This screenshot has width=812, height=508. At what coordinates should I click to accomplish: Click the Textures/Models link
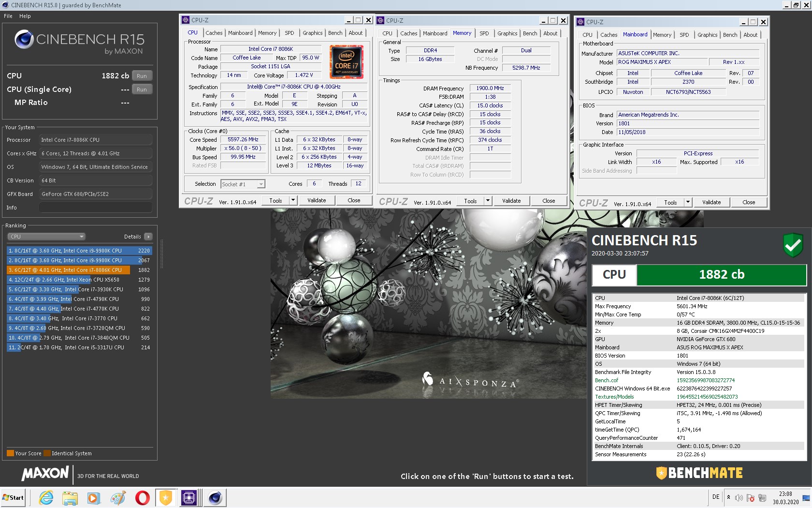(614, 397)
